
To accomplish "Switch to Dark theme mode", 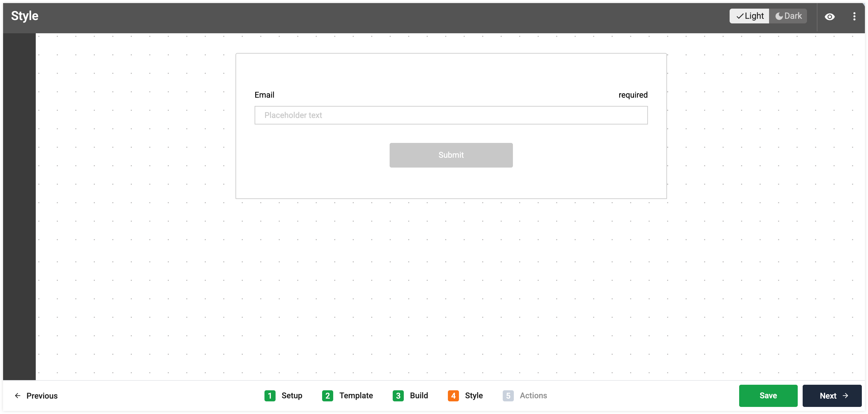I will pyautogui.click(x=788, y=16).
